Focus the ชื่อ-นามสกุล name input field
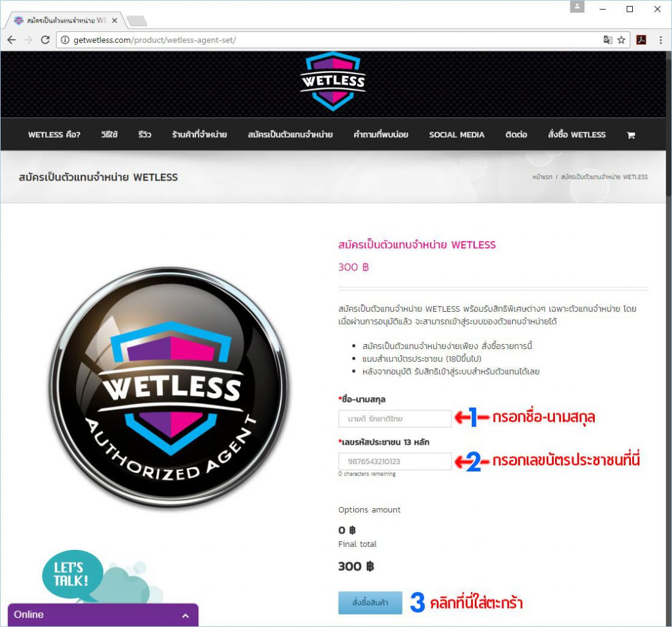Image resolution: width=672 pixels, height=627 pixels. pos(395,418)
